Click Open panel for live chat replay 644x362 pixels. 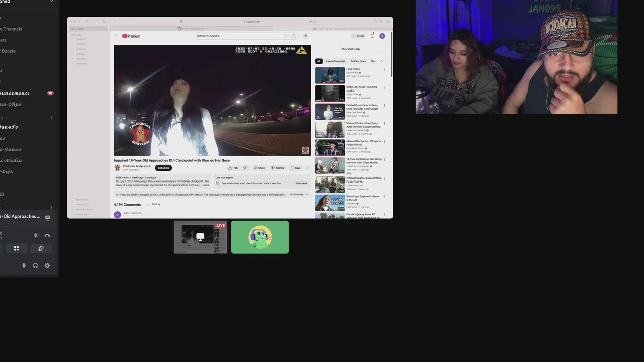coord(302,183)
